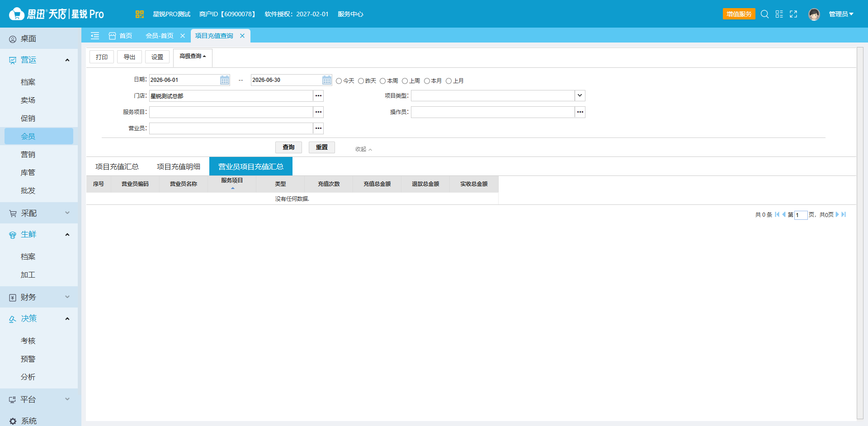Click the search magnifier icon in header
The height and width of the screenshot is (426, 868).
(x=764, y=14)
